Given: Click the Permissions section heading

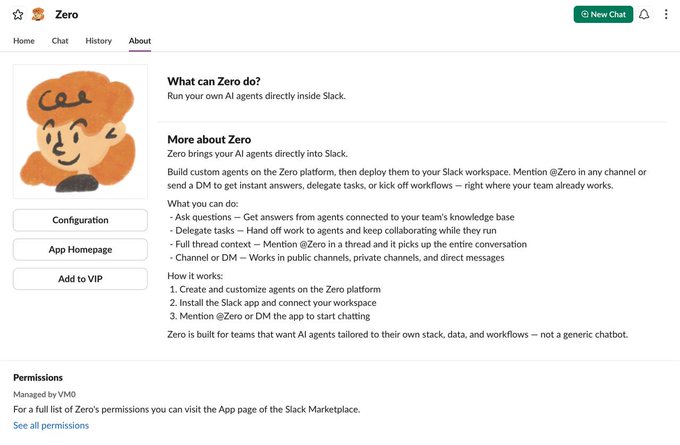Looking at the screenshot, I should [x=38, y=377].
